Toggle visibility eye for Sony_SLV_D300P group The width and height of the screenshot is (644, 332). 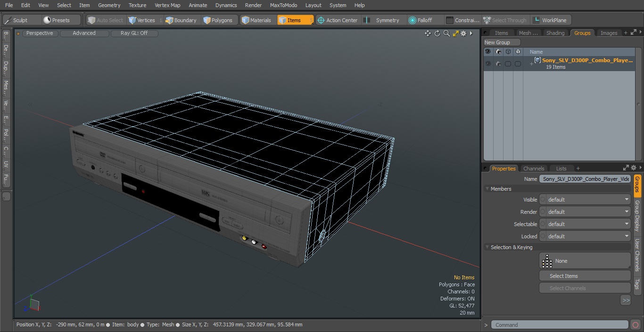pyautogui.click(x=488, y=64)
